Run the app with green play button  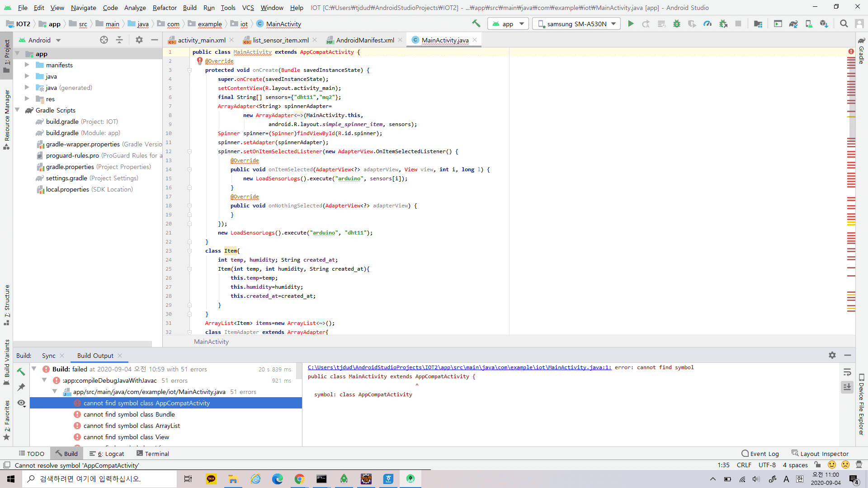pyautogui.click(x=631, y=23)
